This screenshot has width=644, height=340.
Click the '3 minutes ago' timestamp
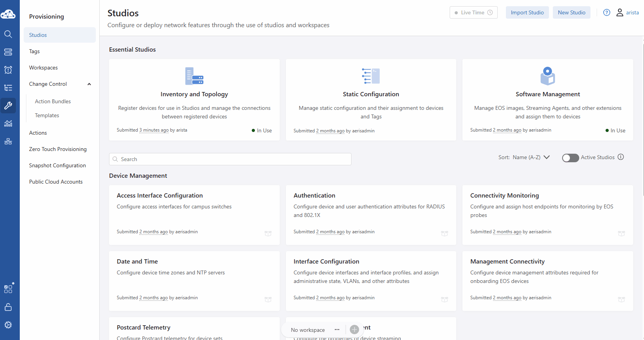(x=154, y=130)
